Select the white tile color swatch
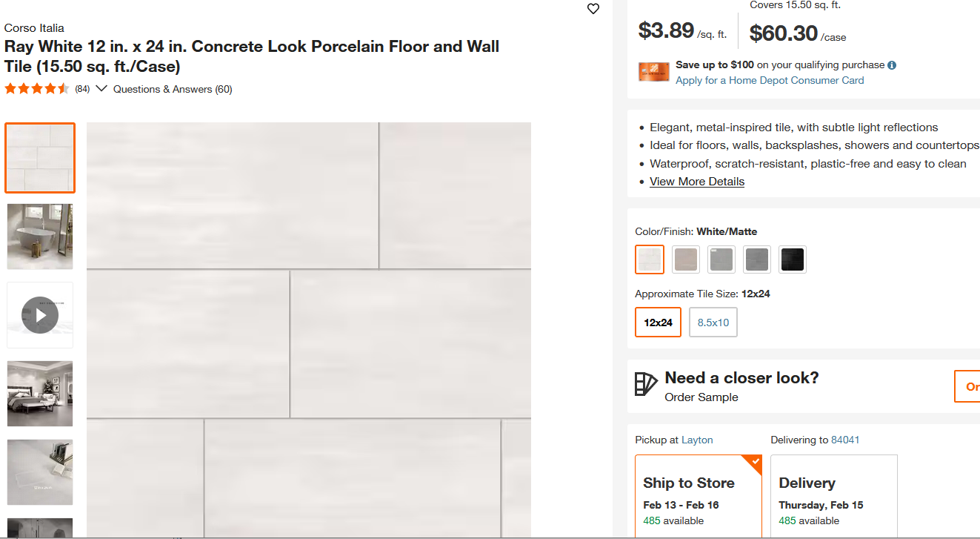 pos(650,259)
